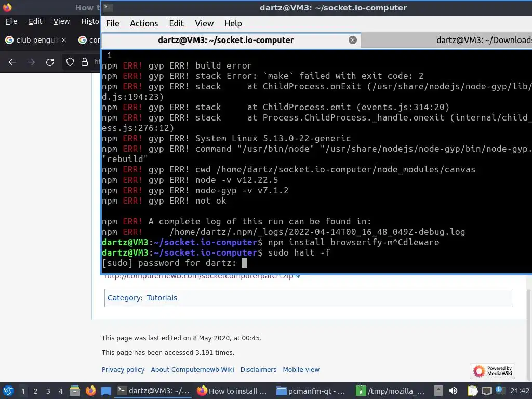Open the terminal Actions menu
Screen dimensions: 532x399
[x=144, y=23]
